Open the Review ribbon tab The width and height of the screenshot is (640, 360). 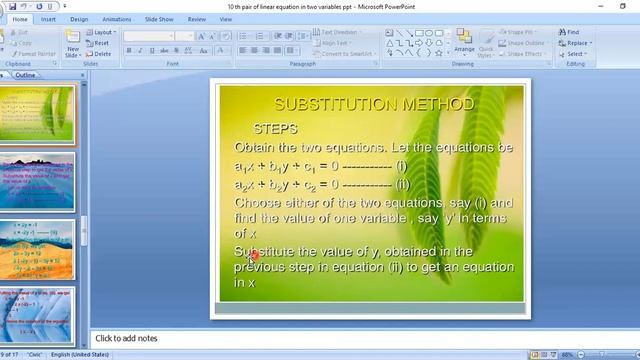click(x=197, y=19)
